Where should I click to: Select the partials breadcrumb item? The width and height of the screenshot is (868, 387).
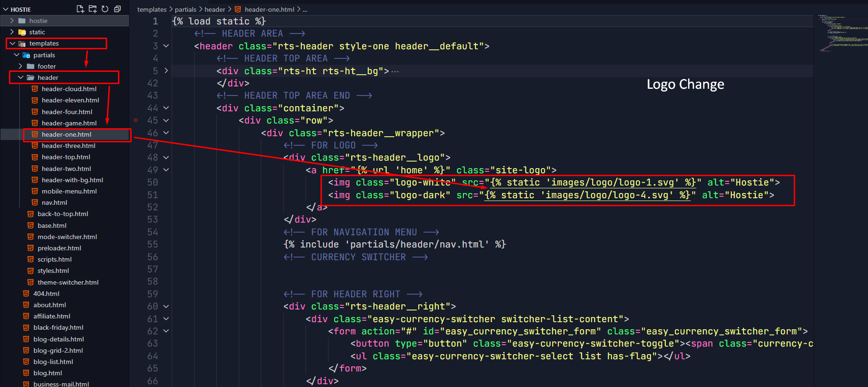click(185, 9)
